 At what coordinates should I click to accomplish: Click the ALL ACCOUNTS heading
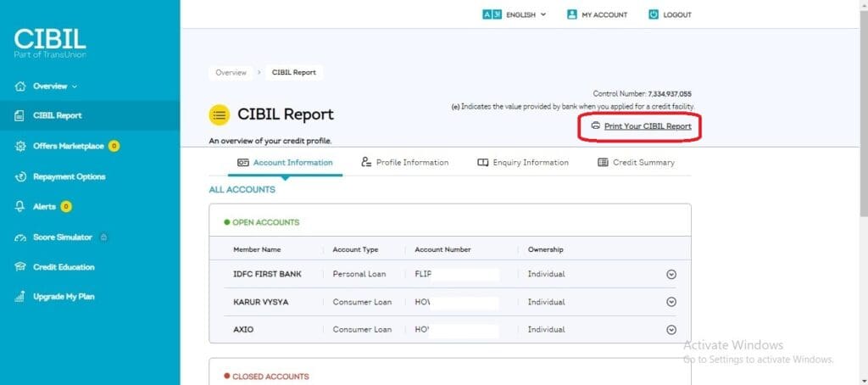pos(242,189)
